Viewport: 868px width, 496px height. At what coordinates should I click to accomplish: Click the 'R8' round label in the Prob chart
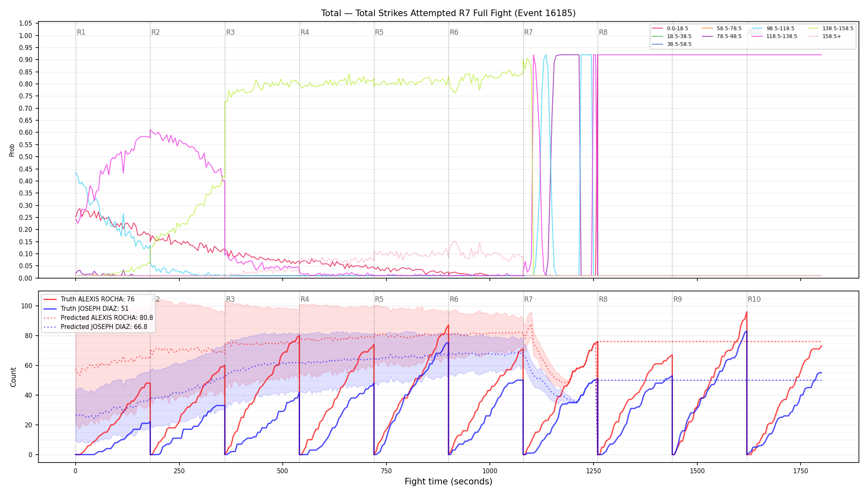click(603, 32)
